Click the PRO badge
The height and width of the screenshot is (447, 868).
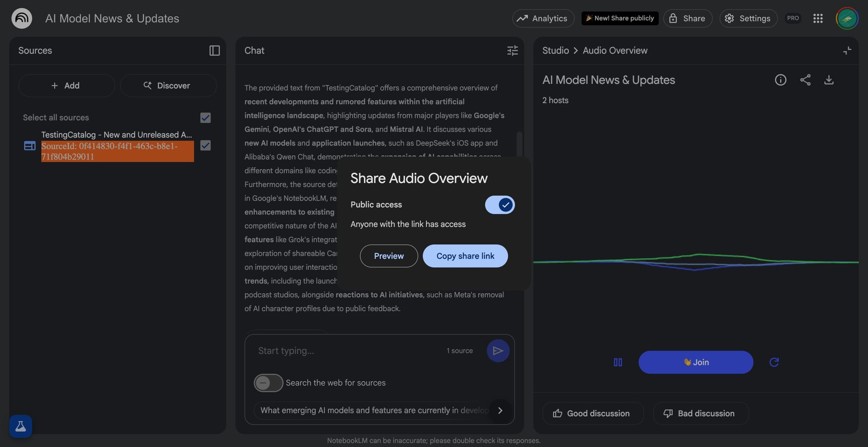(x=793, y=18)
